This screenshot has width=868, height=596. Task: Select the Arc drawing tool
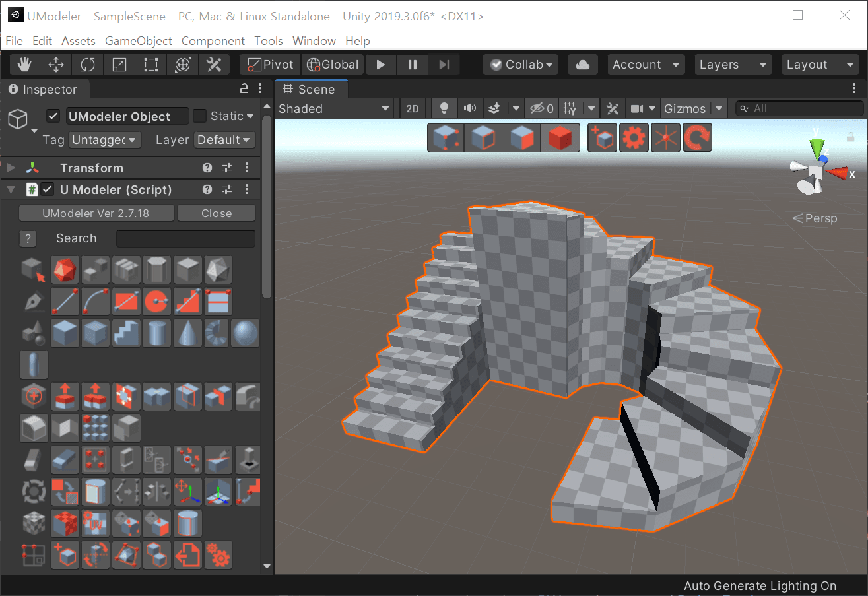tap(96, 302)
